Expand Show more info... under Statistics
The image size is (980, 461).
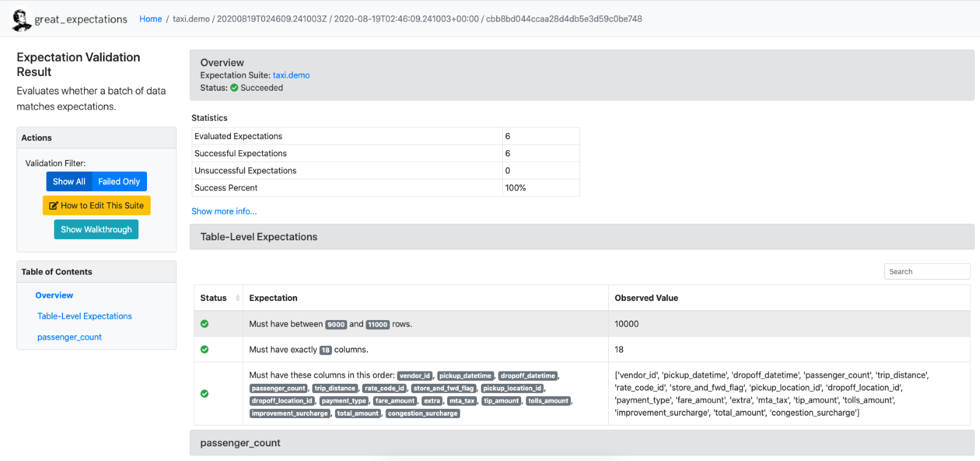(x=224, y=211)
